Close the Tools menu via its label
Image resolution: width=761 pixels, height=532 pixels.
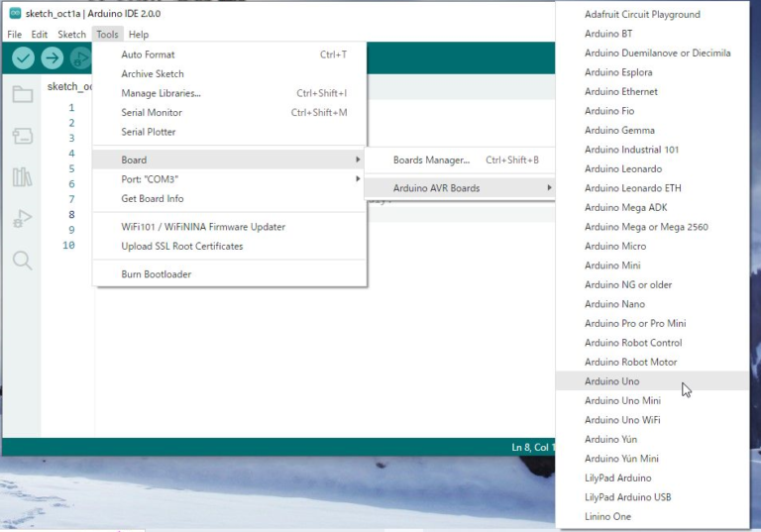[x=107, y=35]
